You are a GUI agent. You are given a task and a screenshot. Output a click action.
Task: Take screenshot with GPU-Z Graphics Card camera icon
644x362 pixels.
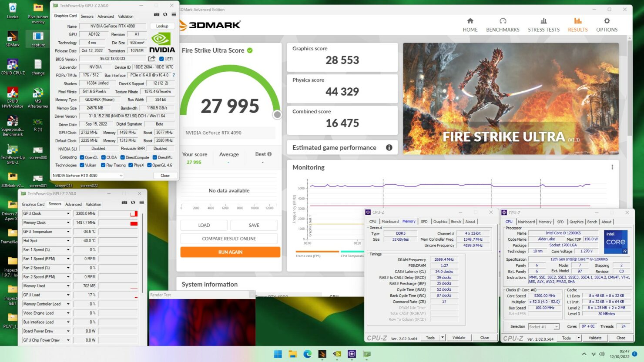157,14
